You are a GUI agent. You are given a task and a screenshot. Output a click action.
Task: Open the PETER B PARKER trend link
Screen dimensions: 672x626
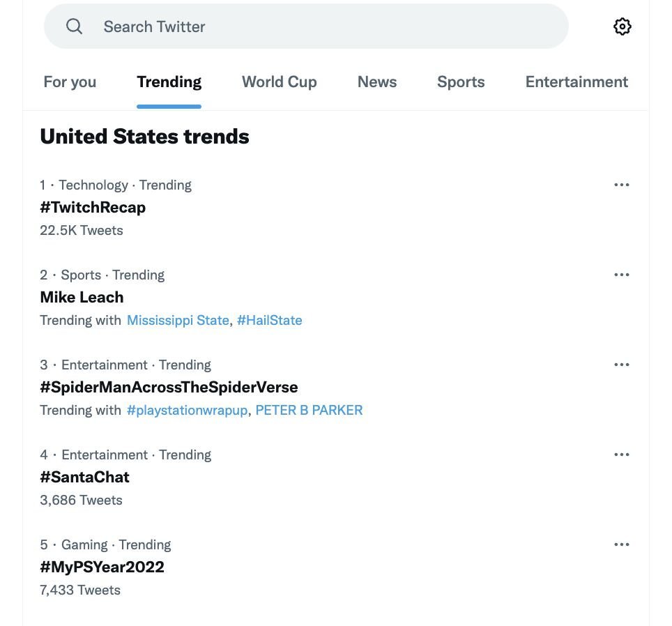309,411
